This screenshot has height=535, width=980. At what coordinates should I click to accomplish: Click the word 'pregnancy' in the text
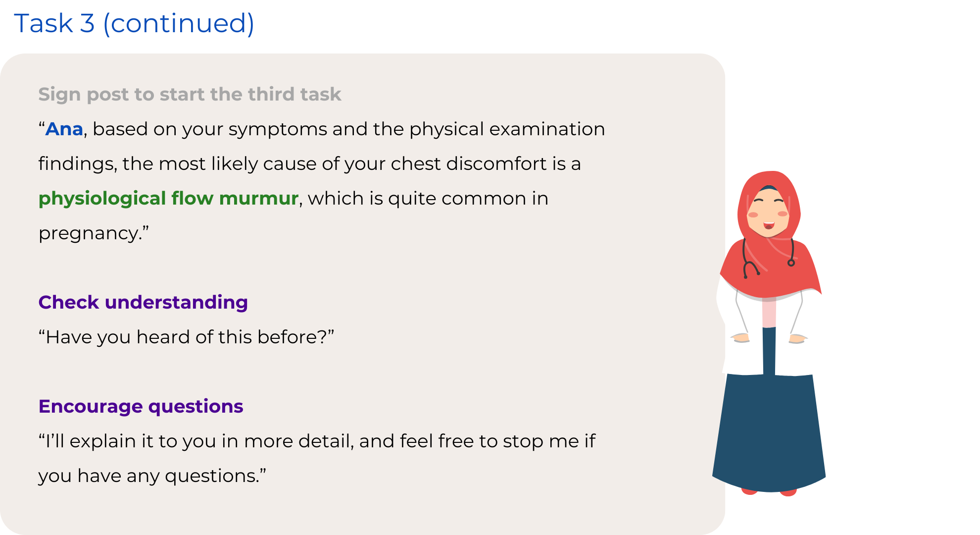click(88, 233)
